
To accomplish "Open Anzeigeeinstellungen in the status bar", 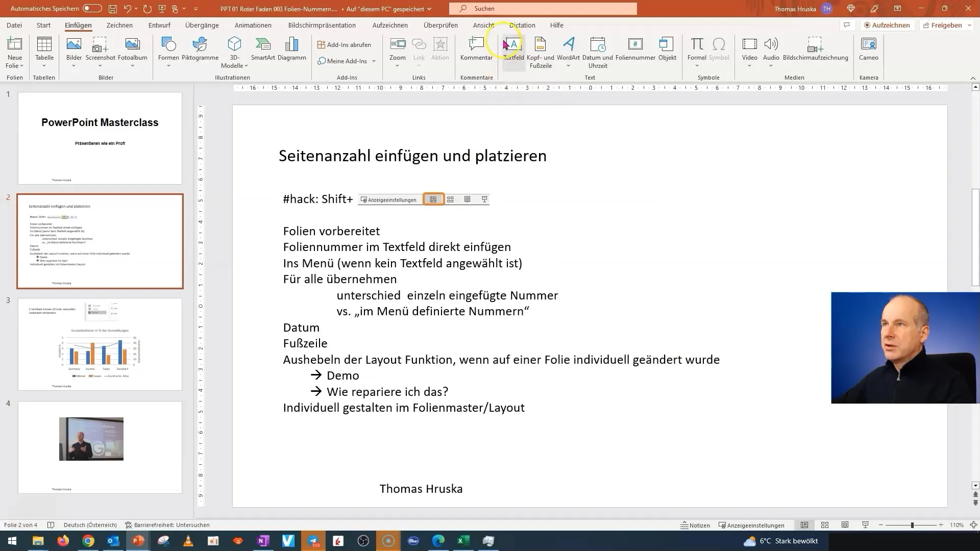I will click(x=751, y=525).
